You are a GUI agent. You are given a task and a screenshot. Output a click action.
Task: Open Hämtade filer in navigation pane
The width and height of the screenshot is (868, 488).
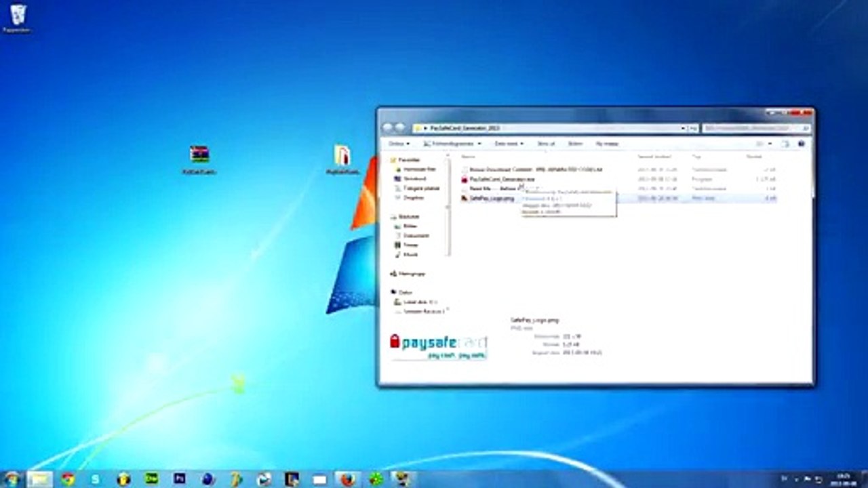click(x=415, y=169)
